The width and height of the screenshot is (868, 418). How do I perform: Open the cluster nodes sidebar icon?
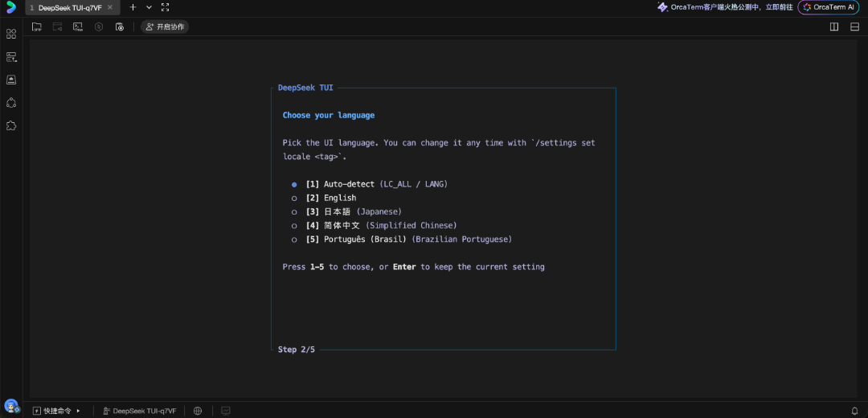tap(11, 102)
